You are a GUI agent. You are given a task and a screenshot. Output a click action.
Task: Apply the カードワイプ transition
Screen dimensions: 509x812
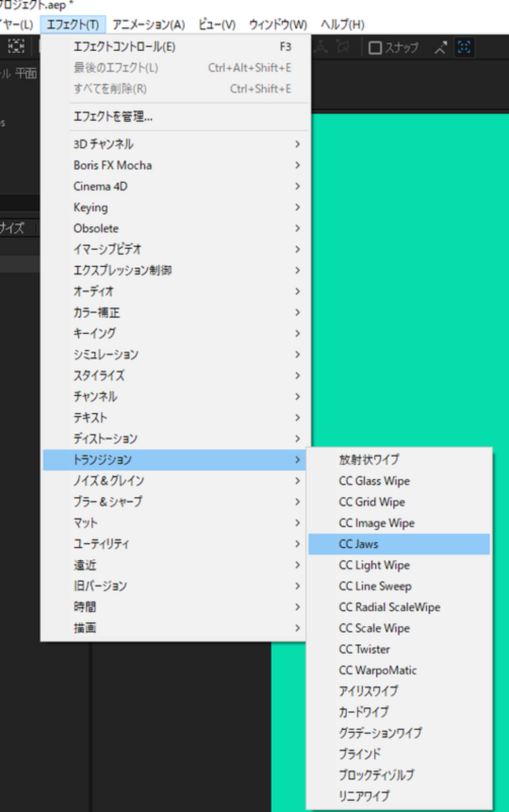(399, 712)
